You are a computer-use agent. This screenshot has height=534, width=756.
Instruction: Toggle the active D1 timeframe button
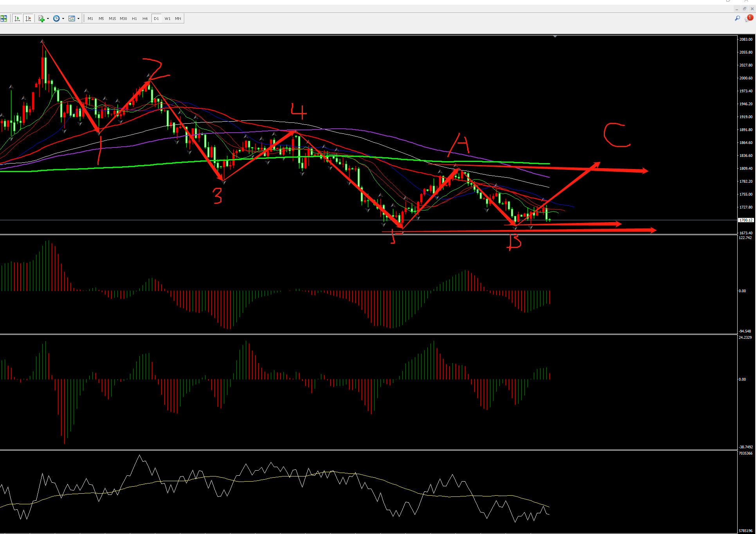(x=156, y=18)
